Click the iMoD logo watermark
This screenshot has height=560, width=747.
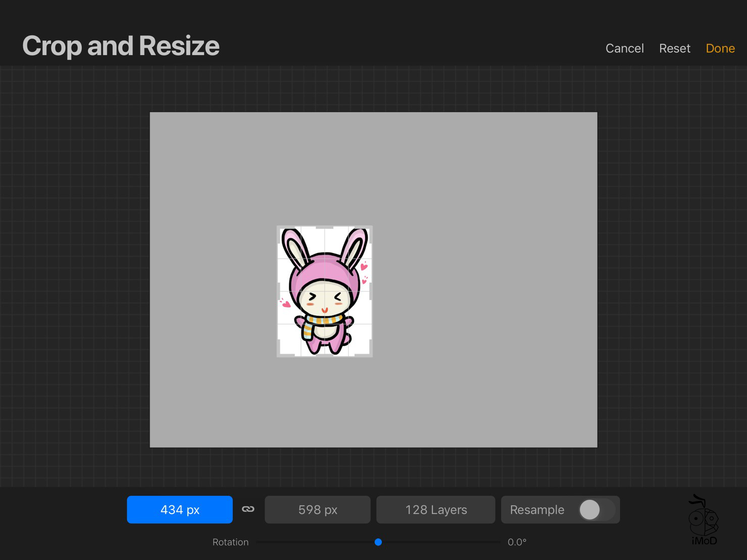(x=704, y=520)
